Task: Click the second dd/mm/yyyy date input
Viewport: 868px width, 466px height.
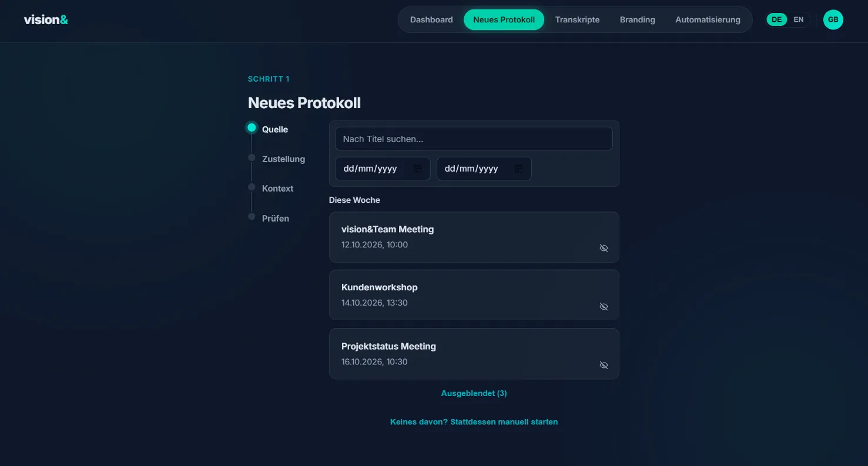Action: [x=484, y=169]
